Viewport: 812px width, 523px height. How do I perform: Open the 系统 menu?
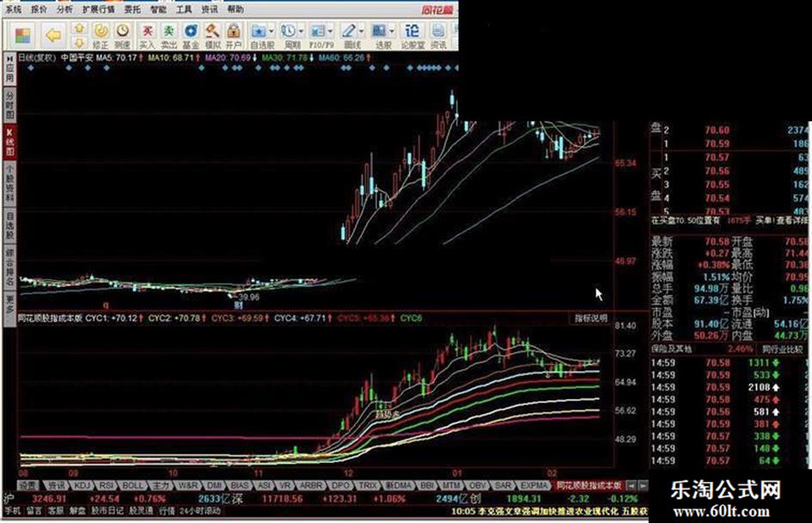coord(13,9)
